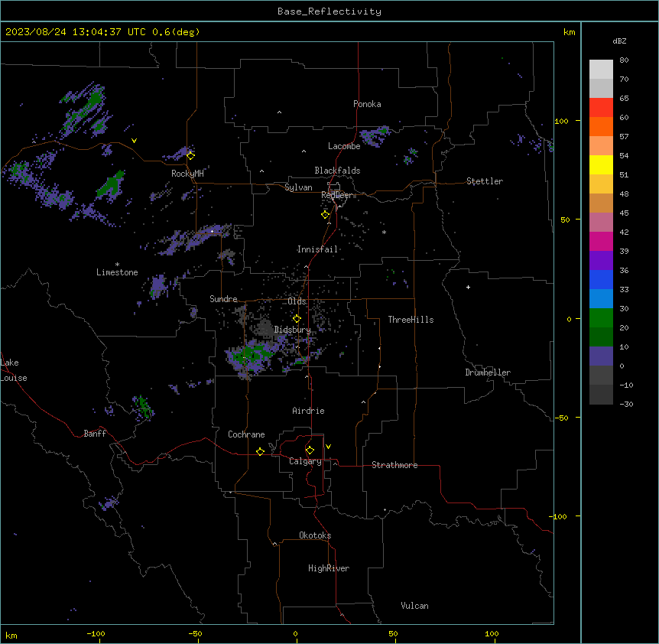Select the Strathmore label
This screenshot has width=659, height=644.
point(394,465)
